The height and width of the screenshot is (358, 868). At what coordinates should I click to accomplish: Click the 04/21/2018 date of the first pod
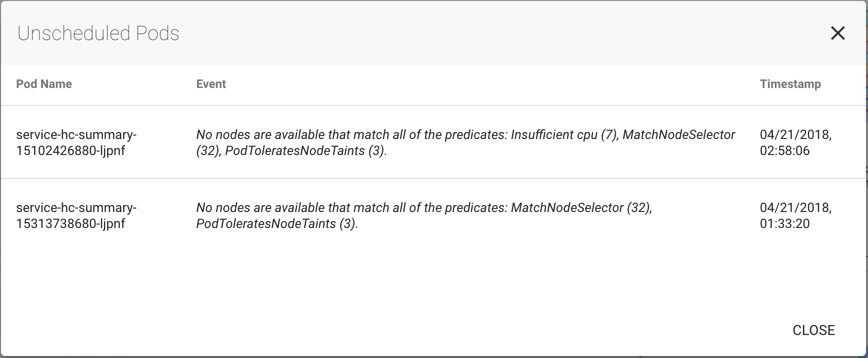[795, 135]
